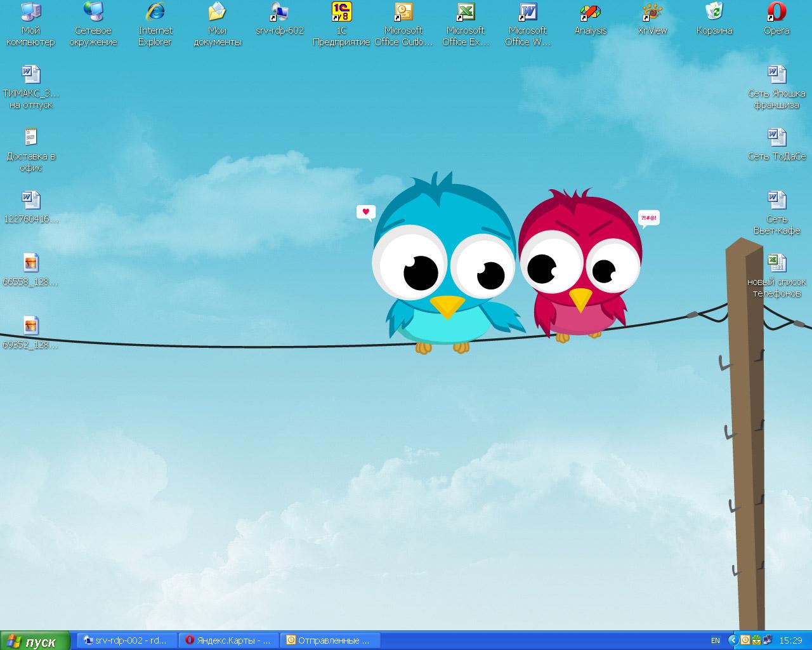Open the 1C Предприятие desktop shortcut
This screenshot has height=650, width=812.
(x=341, y=13)
